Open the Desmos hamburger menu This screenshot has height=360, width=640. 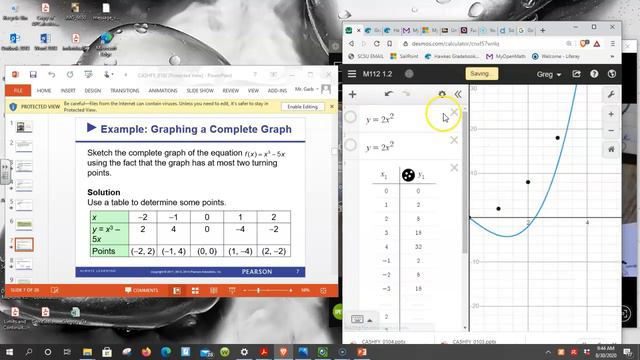[x=352, y=74]
